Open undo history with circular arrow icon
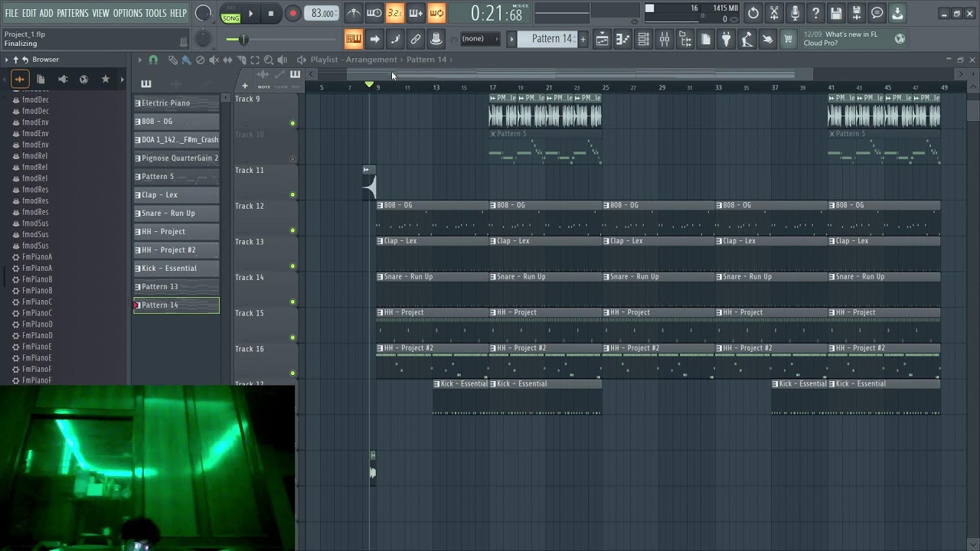 click(753, 13)
